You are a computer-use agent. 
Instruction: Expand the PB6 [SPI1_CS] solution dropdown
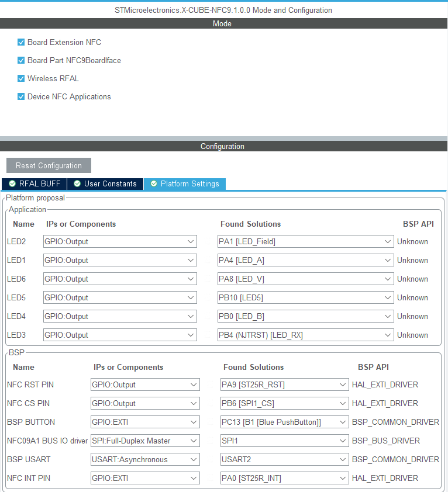285,403
